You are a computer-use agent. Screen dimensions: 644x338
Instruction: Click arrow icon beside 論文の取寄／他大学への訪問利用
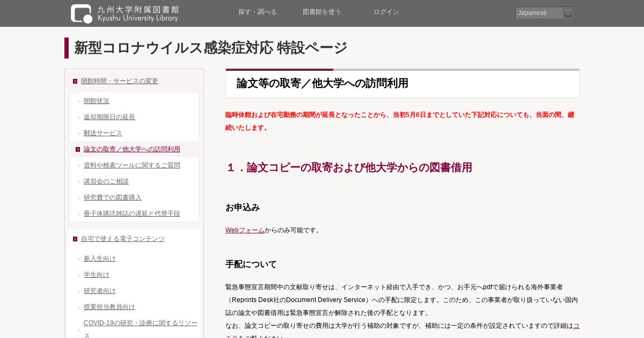pos(78,150)
